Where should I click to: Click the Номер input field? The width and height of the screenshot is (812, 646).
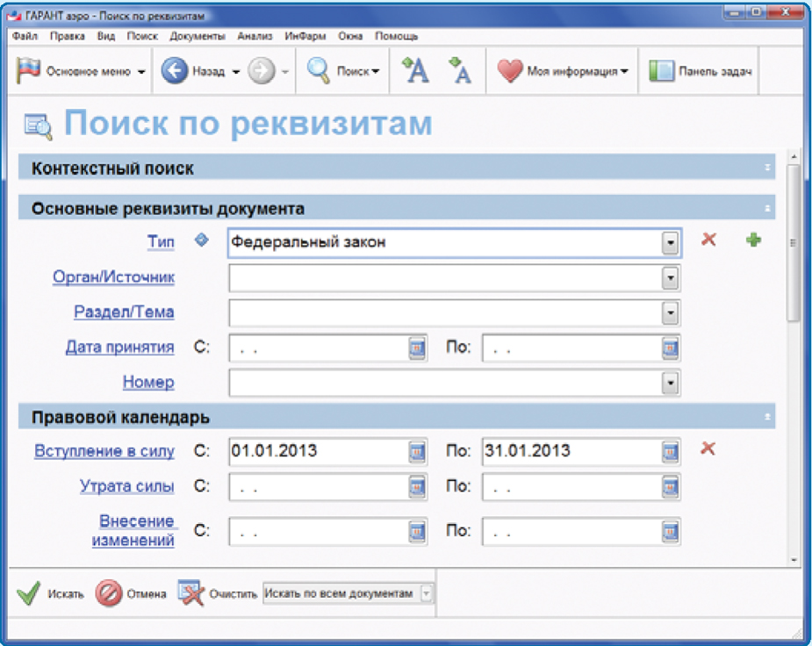pos(443,384)
